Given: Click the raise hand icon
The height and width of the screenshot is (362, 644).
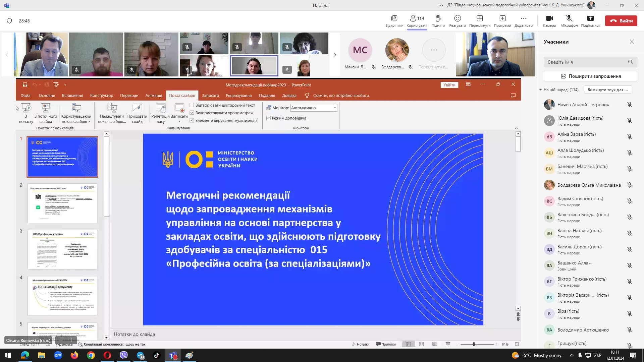Looking at the screenshot, I should [438, 18].
